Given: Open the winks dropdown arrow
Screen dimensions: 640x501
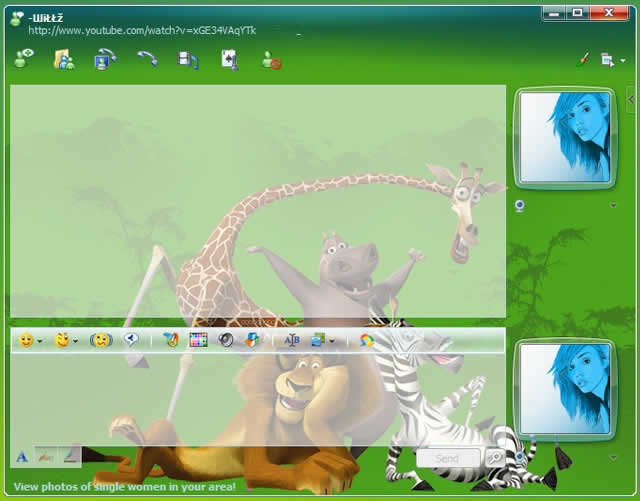Looking at the screenshot, I should pyautogui.click(x=76, y=341).
